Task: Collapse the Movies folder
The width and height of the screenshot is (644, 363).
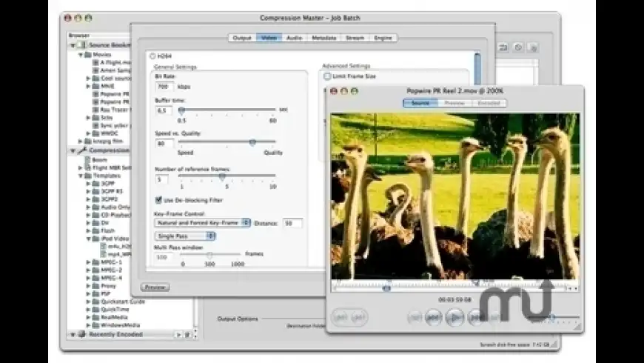Action: coord(81,55)
